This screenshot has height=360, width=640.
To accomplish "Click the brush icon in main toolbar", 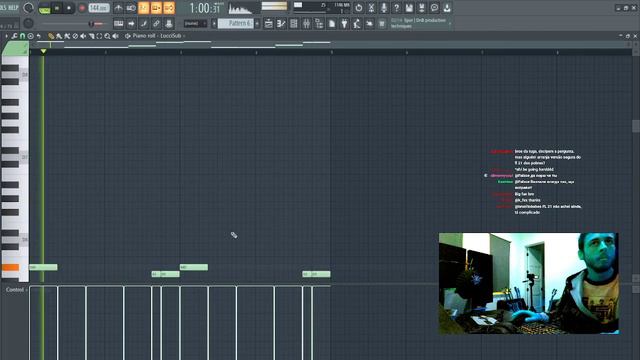I will point(144,24).
